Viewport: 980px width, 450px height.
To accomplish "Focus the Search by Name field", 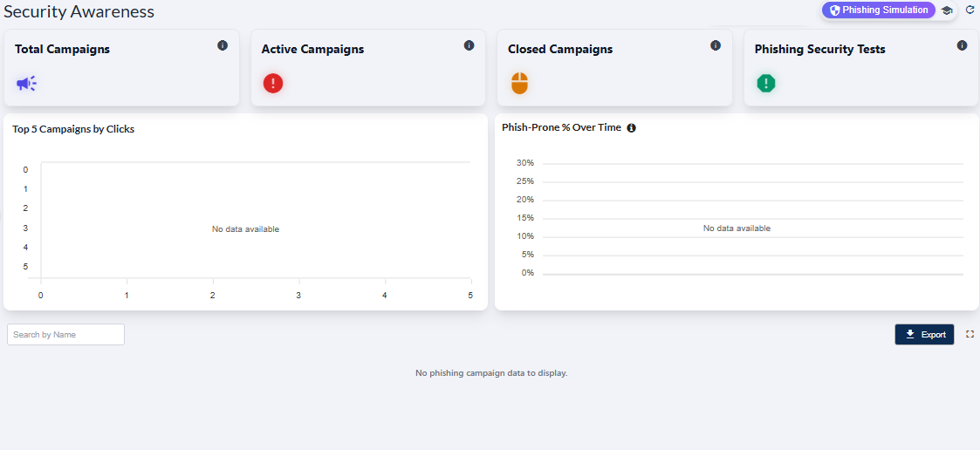I will 65,335.
